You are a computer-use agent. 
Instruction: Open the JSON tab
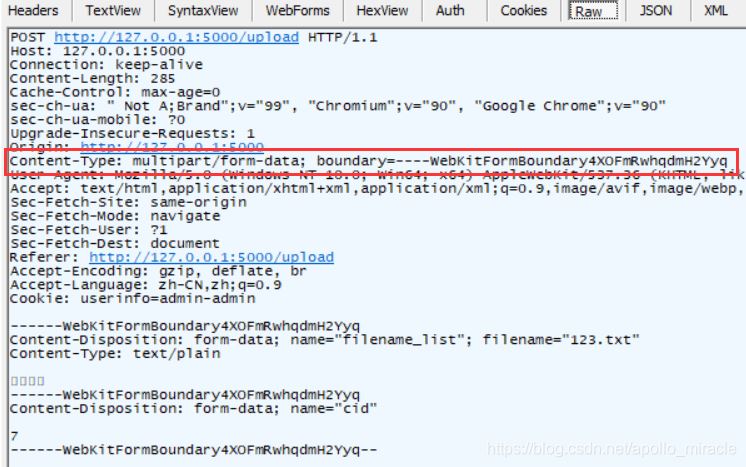[x=656, y=10]
